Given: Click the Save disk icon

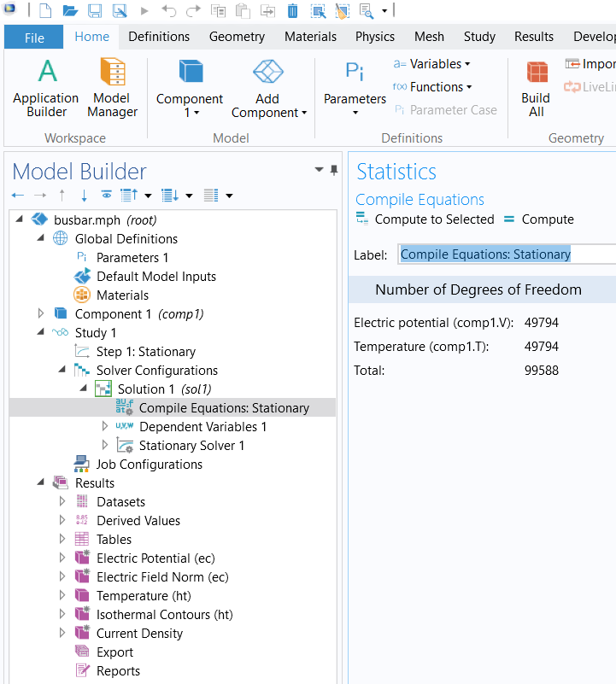Looking at the screenshot, I should click(x=95, y=11).
